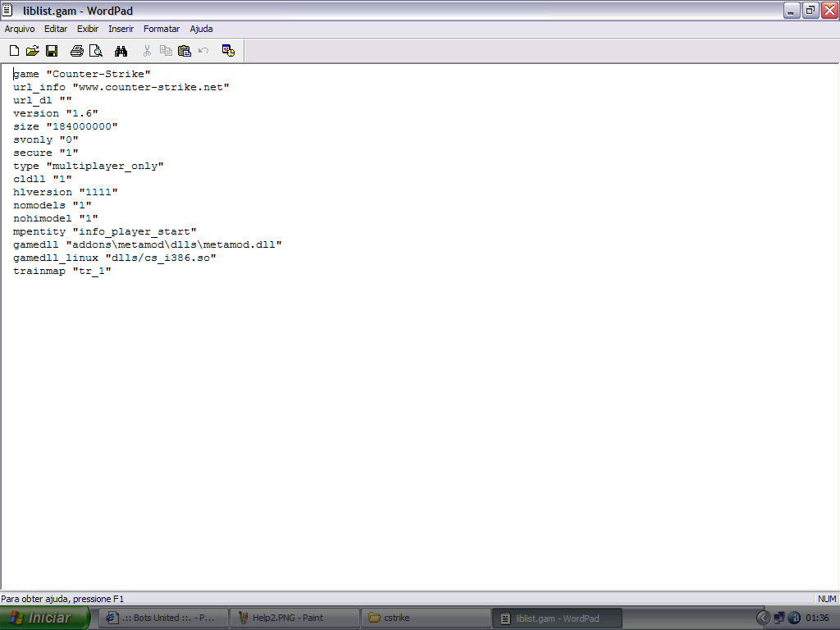The height and width of the screenshot is (630, 840).
Task: Open the Exibir menu
Action: tap(88, 29)
